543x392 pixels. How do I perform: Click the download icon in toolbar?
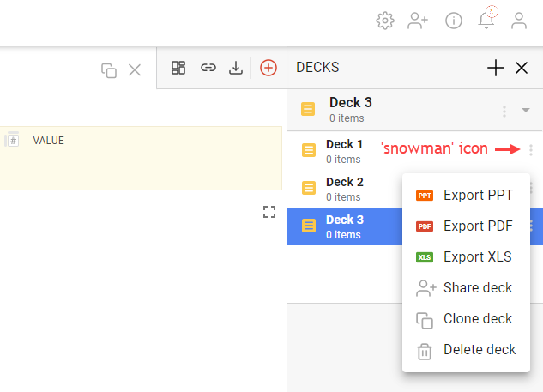(236, 67)
